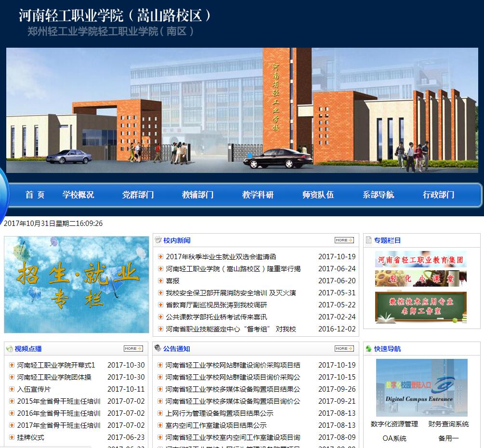
Task: Click the 视频点播 header icon
Action: coord(10,349)
